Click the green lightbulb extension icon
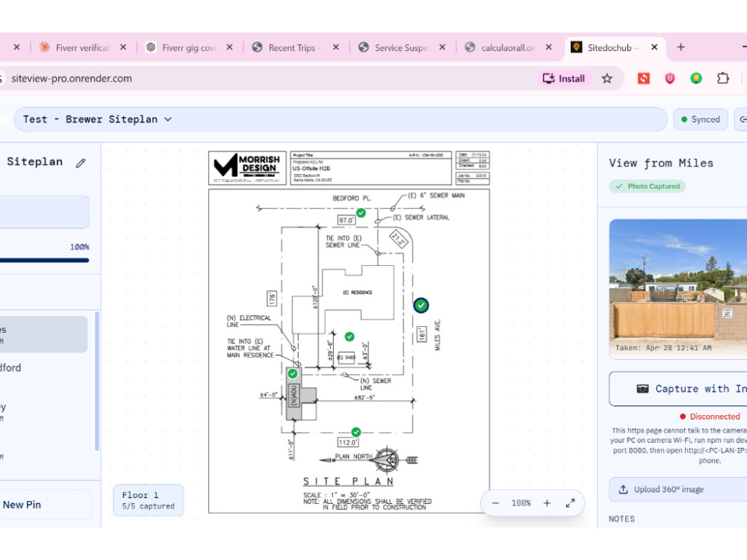 point(696,78)
